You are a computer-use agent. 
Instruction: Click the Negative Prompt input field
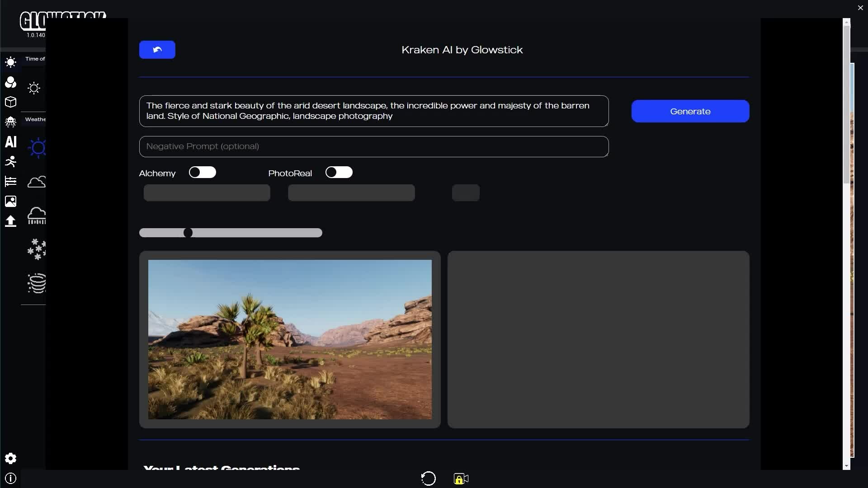pos(374,146)
